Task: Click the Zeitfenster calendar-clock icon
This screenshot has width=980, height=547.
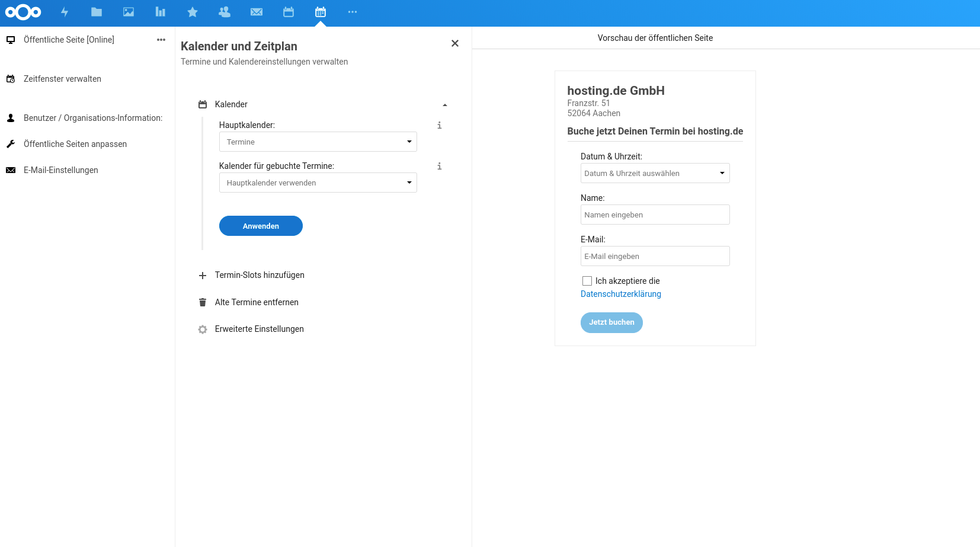Action: (11, 79)
